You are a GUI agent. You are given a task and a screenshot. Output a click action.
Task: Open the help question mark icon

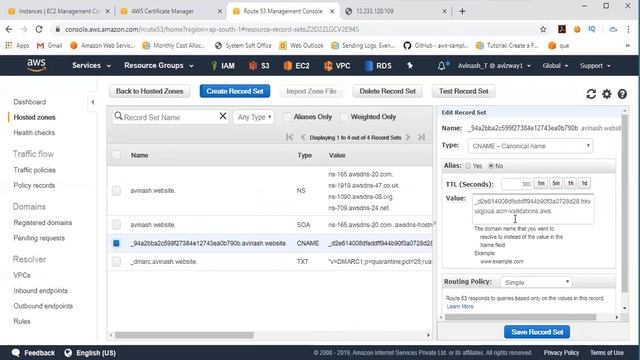[622, 94]
